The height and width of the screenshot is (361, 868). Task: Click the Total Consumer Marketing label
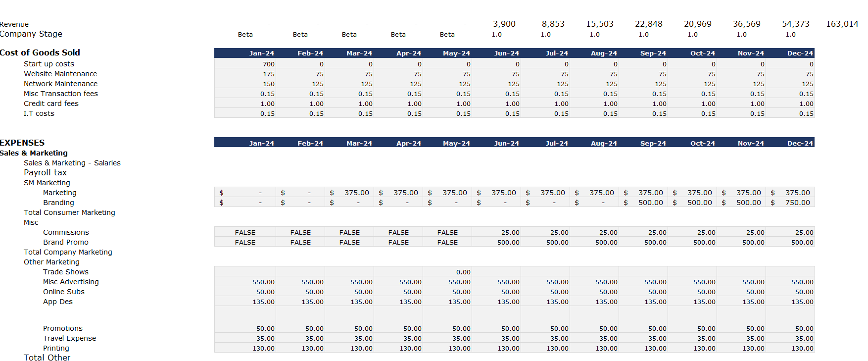69,212
